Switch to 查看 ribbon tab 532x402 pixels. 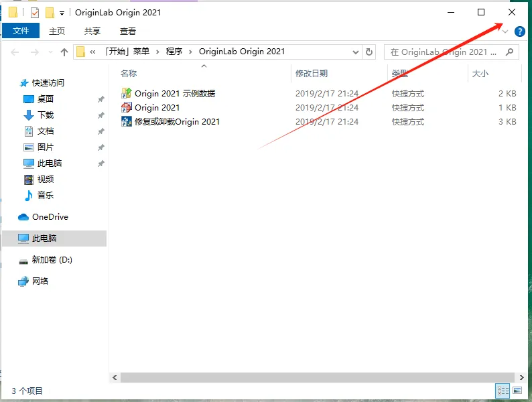[127, 31]
